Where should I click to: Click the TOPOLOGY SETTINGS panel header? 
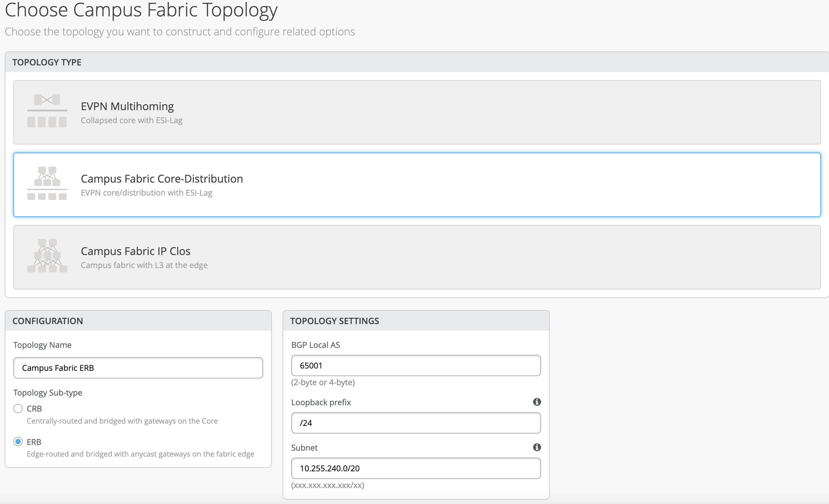pyautogui.click(x=334, y=321)
